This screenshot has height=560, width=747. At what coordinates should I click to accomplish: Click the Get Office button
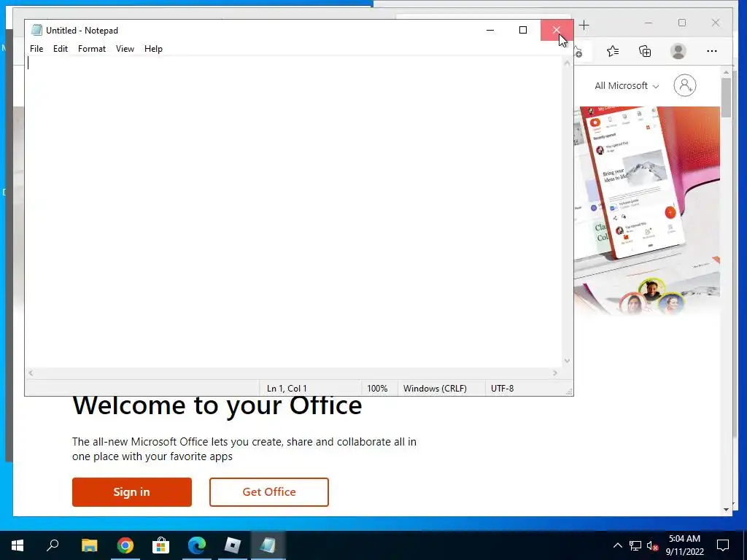tap(269, 492)
